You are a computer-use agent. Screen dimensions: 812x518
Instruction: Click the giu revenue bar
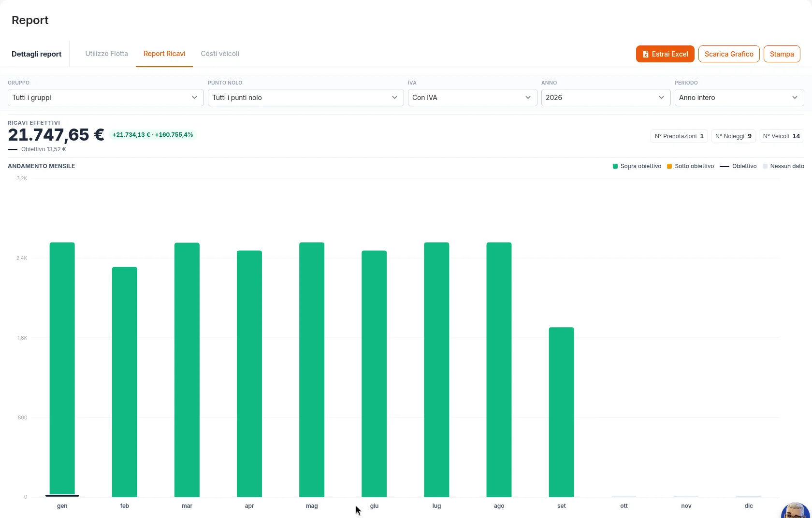(x=374, y=374)
